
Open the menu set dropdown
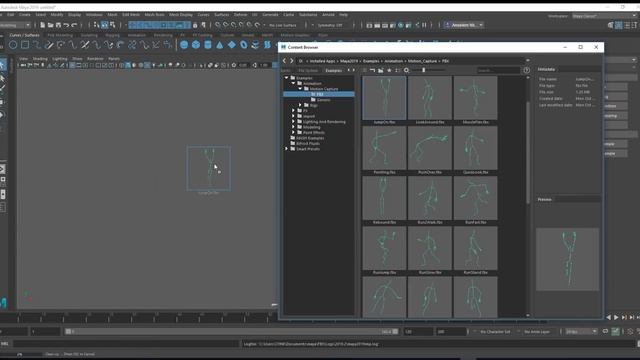point(16,25)
